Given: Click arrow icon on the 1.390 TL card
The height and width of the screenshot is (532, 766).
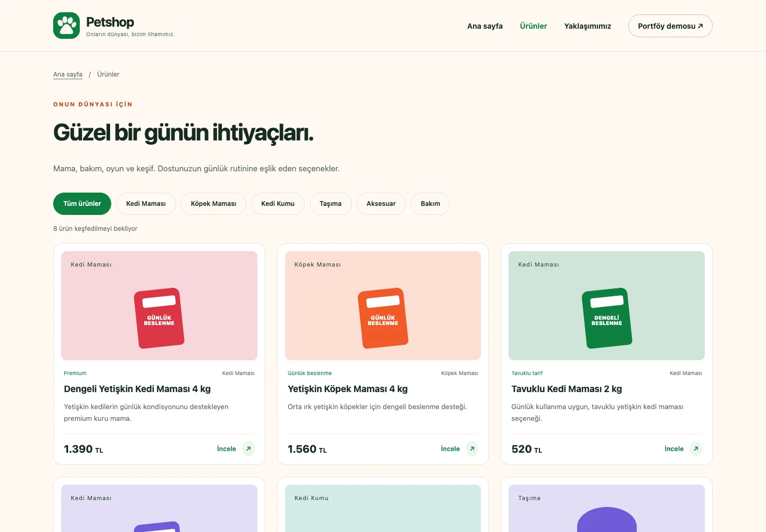Looking at the screenshot, I should (x=248, y=448).
